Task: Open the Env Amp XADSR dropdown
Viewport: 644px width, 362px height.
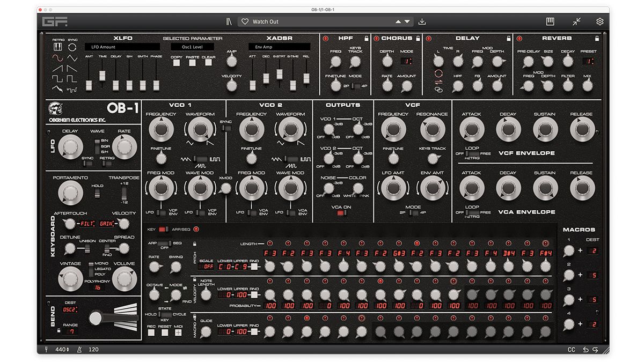Action: pos(279,47)
